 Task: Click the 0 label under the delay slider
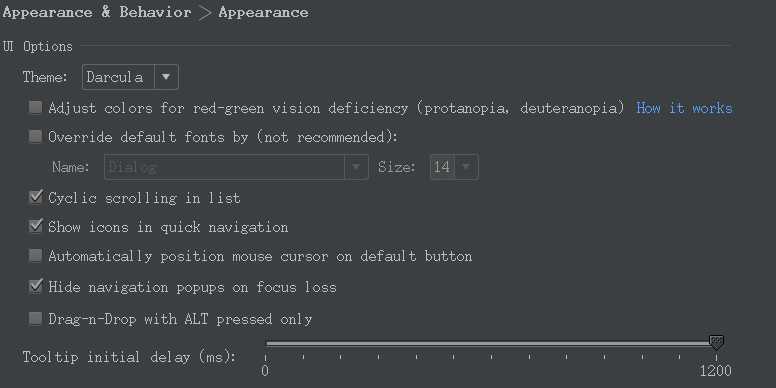pos(265,371)
